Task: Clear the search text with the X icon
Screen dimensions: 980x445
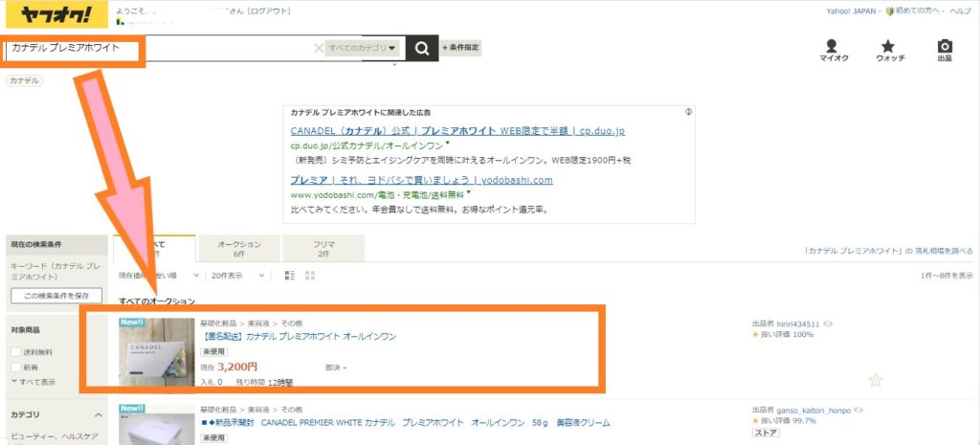Action: pos(318,48)
